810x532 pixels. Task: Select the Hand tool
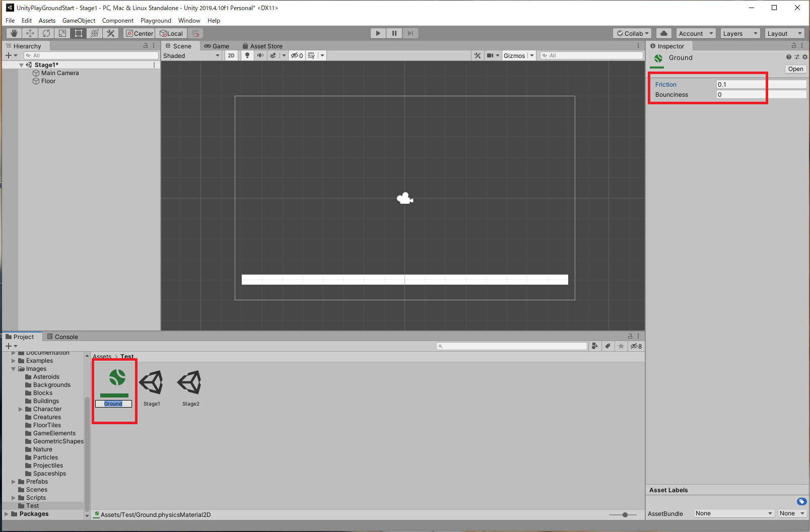(x=14, y=33)
